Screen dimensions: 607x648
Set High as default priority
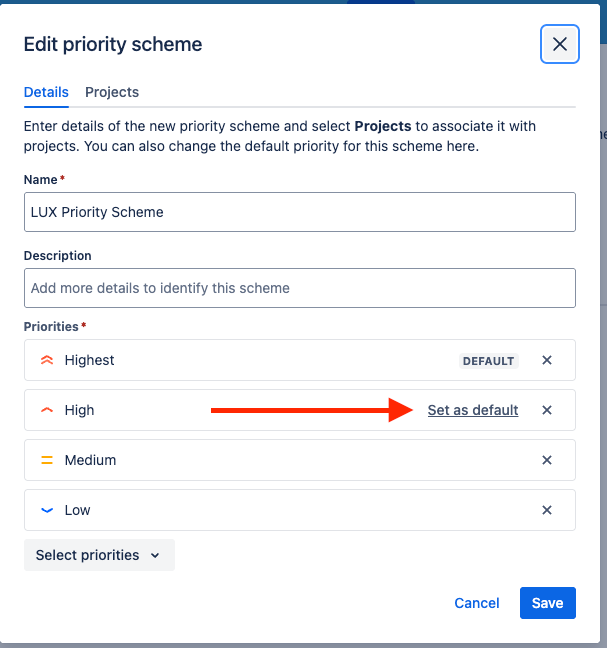point(473,410)
